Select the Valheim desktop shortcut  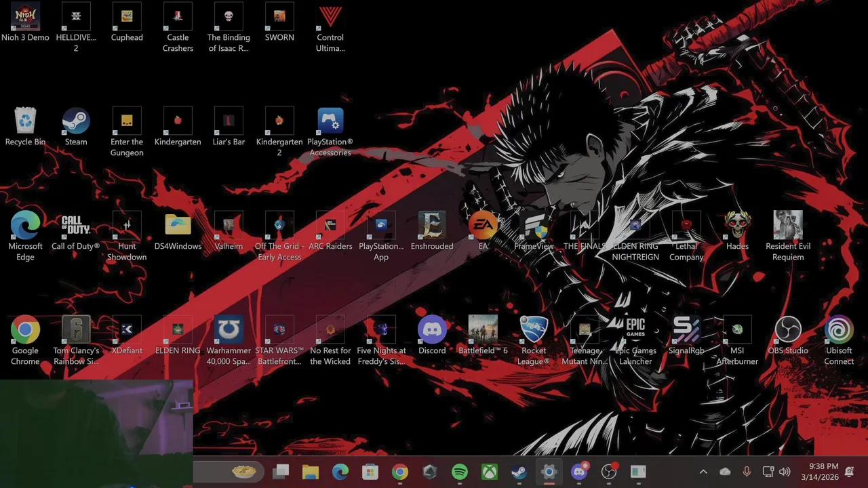(x=229, y=231)
